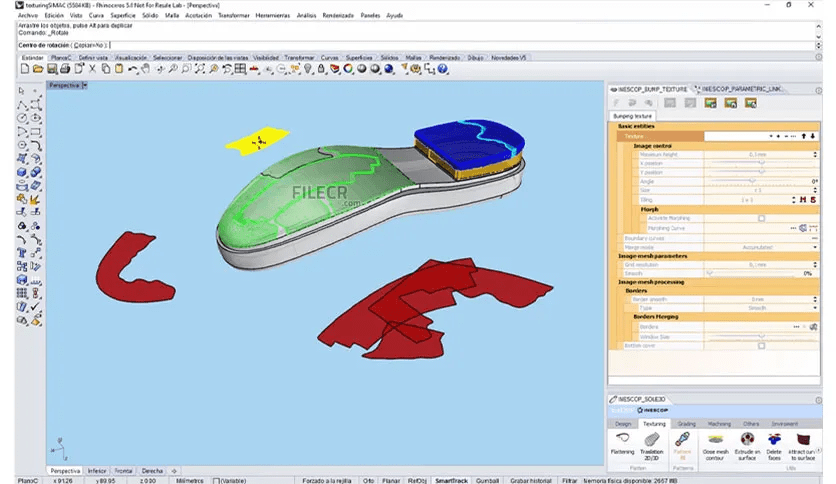This screenshot has height=484, width=836.
Task: Click the Attract curve to surface icon
Action: coord(803,440)
